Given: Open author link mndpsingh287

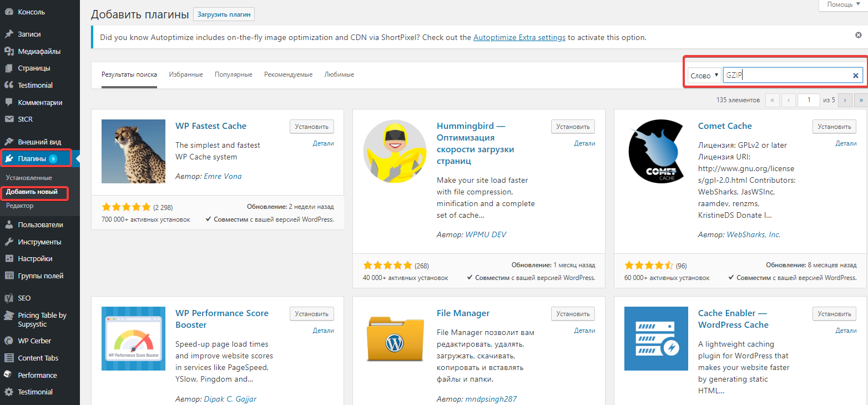Looking at the screenshot, I should (491, 399).
